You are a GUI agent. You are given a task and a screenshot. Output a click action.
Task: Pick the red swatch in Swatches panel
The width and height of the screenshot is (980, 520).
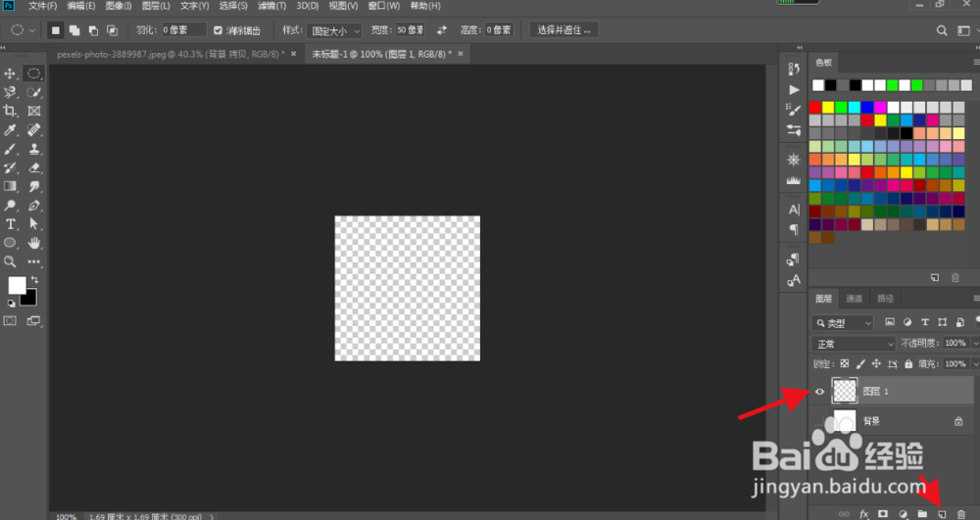click(x=815, y=108)
